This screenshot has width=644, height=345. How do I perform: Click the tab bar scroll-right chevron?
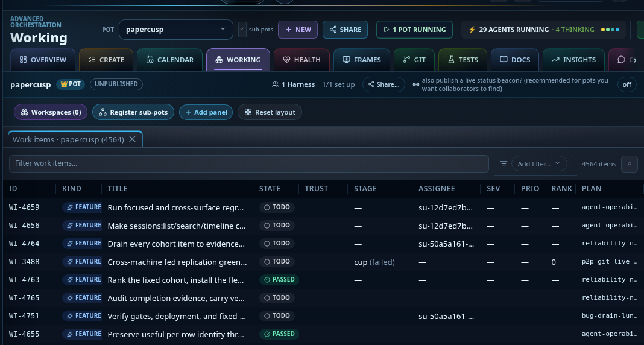[635, 60]
